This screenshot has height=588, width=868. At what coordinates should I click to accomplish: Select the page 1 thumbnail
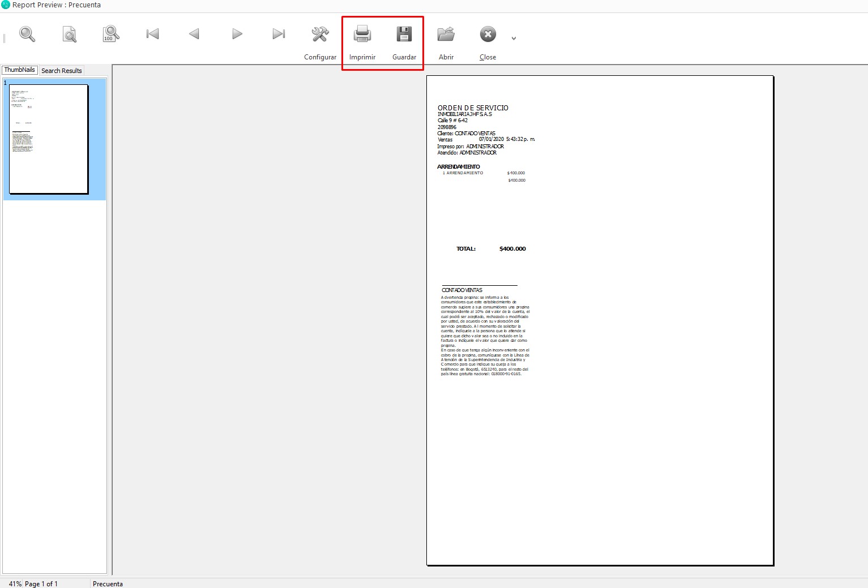(49, 139)
